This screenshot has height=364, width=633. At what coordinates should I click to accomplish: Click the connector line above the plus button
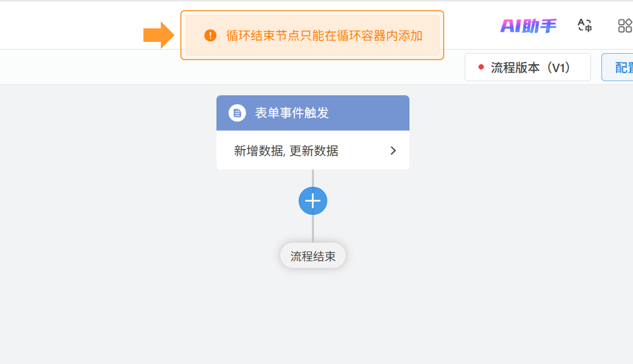(313, 178)
